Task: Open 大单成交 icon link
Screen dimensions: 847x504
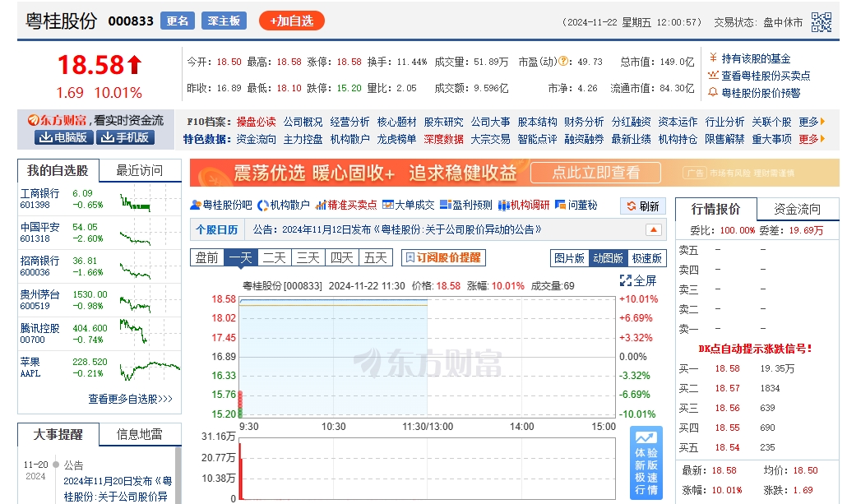Action: pos(408,205)
